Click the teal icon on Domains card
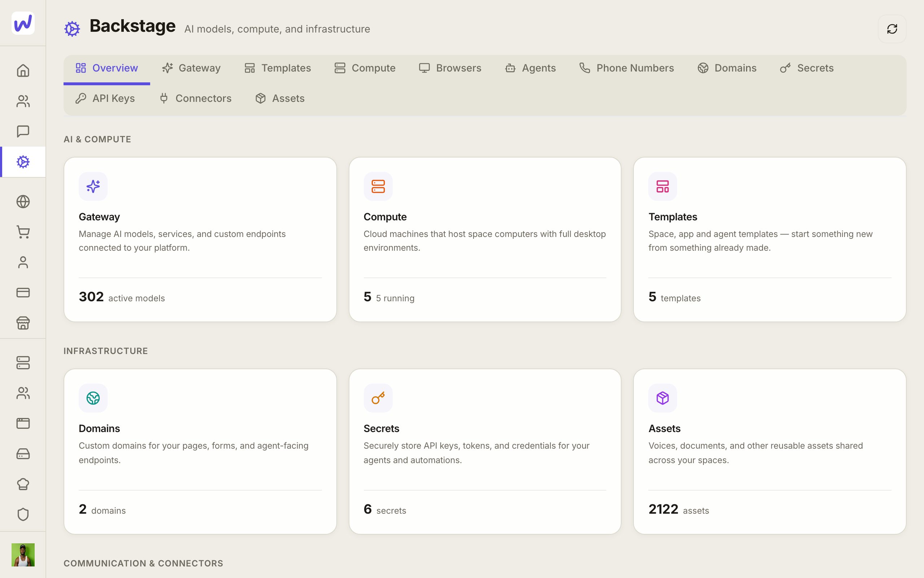 point(93,398)
